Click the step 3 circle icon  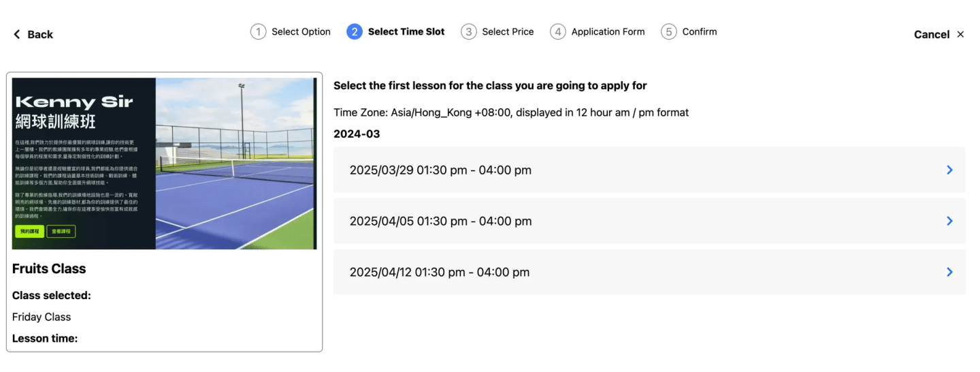pos(469,31)
